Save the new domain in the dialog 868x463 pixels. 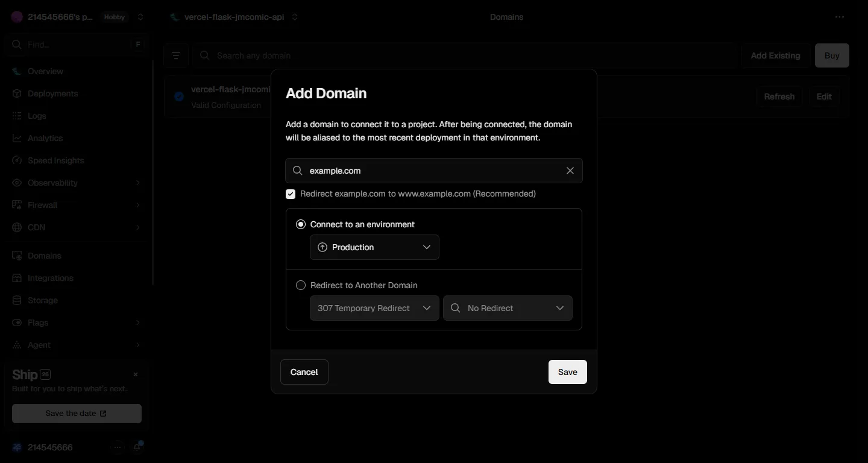coord(567,372)
